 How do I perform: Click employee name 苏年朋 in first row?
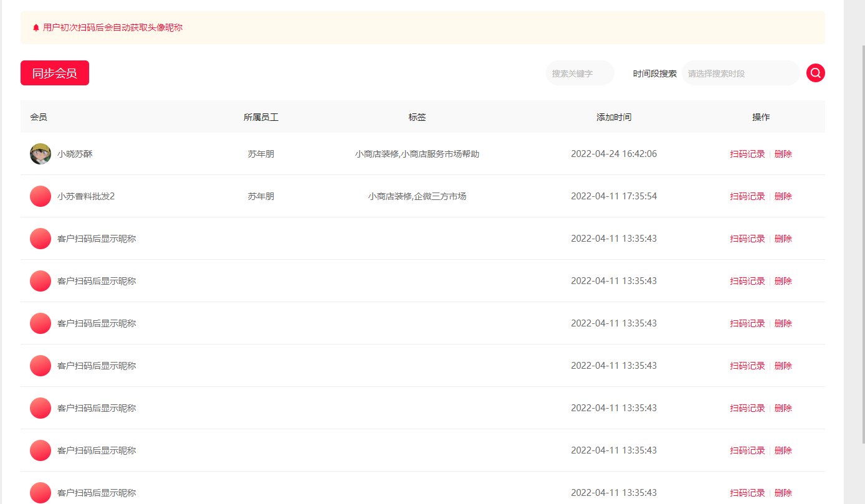(x=260, y=154)
